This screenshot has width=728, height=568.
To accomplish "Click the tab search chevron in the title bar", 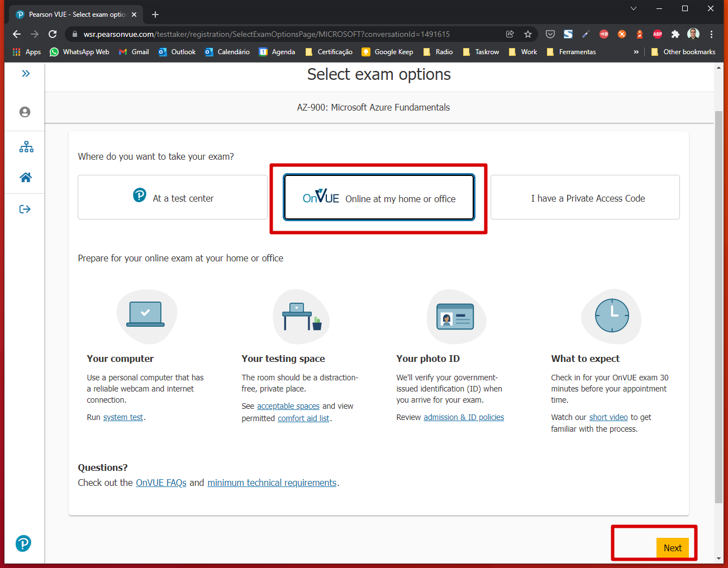I will click(x=633, y=8).
